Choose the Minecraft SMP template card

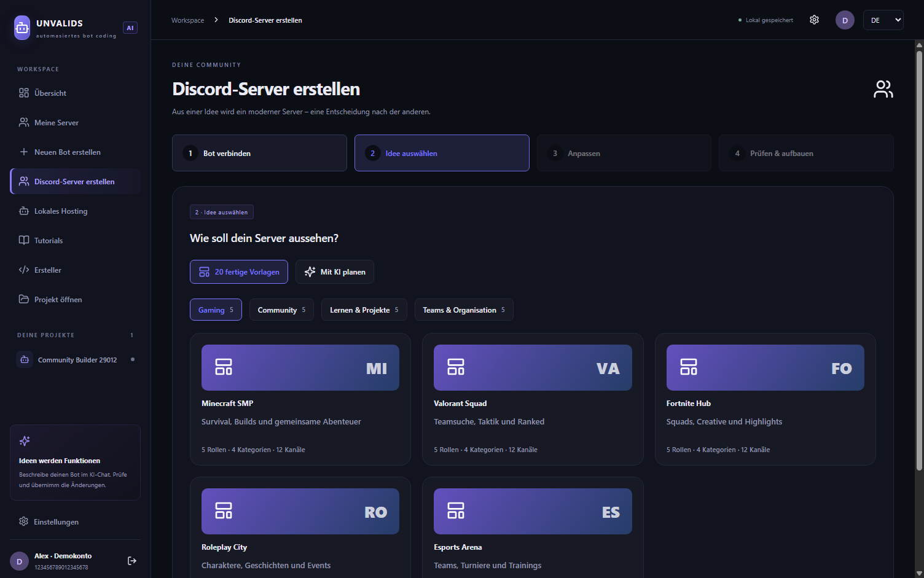[x=300, y=399]
